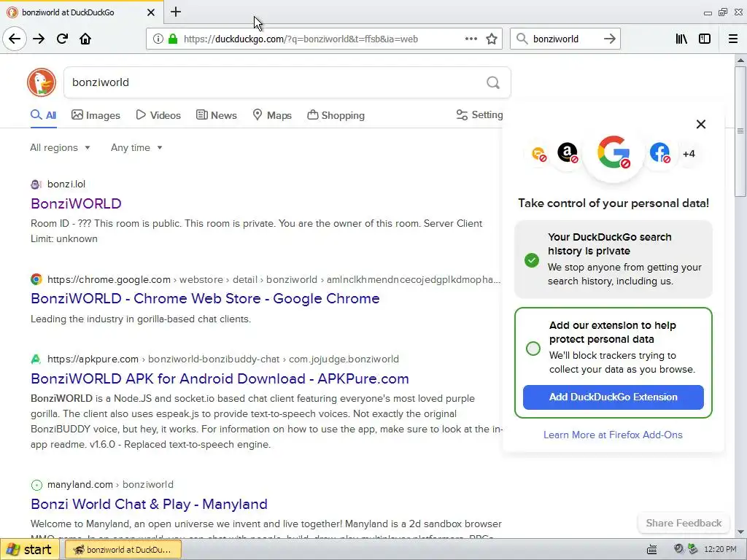The height and width of the screenshot is (560, 747).
Task: Click the taskbar clock showing 12:20 PM
Action: coord(720,550)
